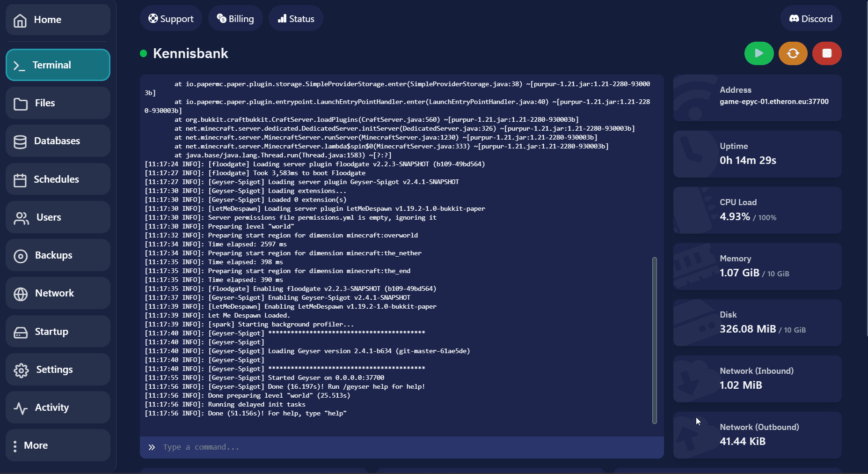Click the green start server button
This screenshot has width=868, height=474.
(759, 53)
